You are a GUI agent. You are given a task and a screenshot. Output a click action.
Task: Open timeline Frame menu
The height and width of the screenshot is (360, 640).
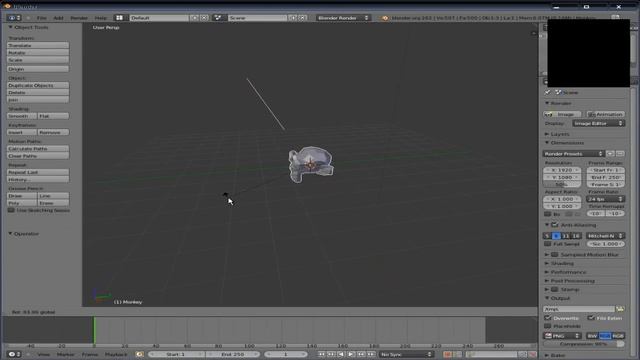(x=90, y=354)
